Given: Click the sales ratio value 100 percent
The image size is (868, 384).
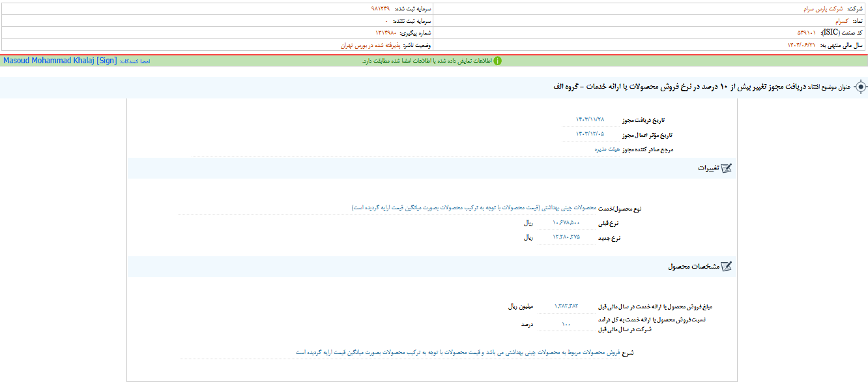Looking at the screenshot, I should tap(566, 324).
